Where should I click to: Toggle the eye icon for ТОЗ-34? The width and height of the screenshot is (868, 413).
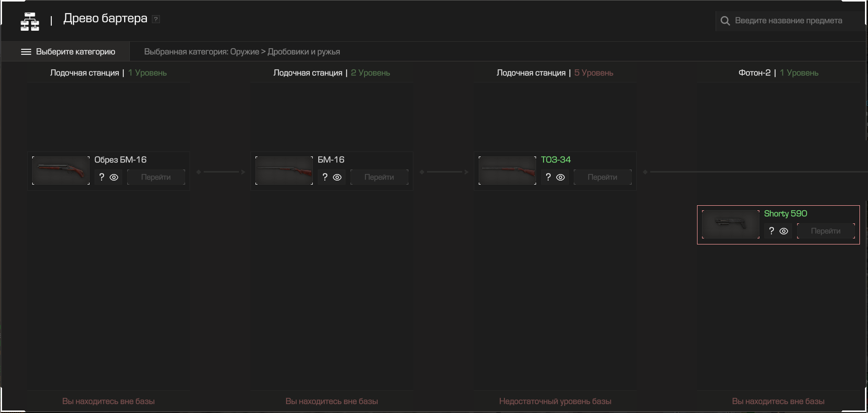[x=561, y=177]
